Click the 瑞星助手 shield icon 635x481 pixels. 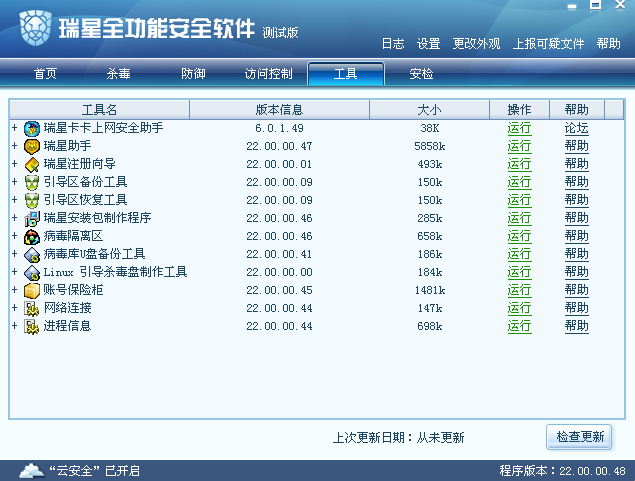click(x=32, y=146)
